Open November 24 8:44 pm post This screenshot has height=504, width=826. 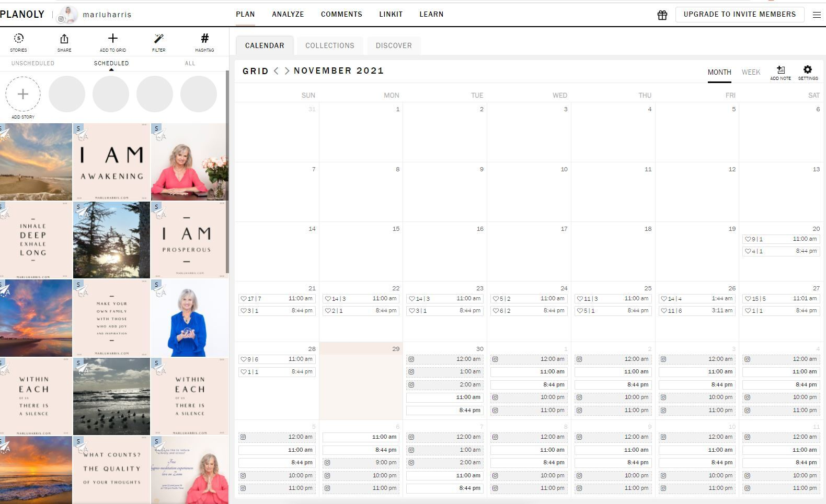click(529, 311)
